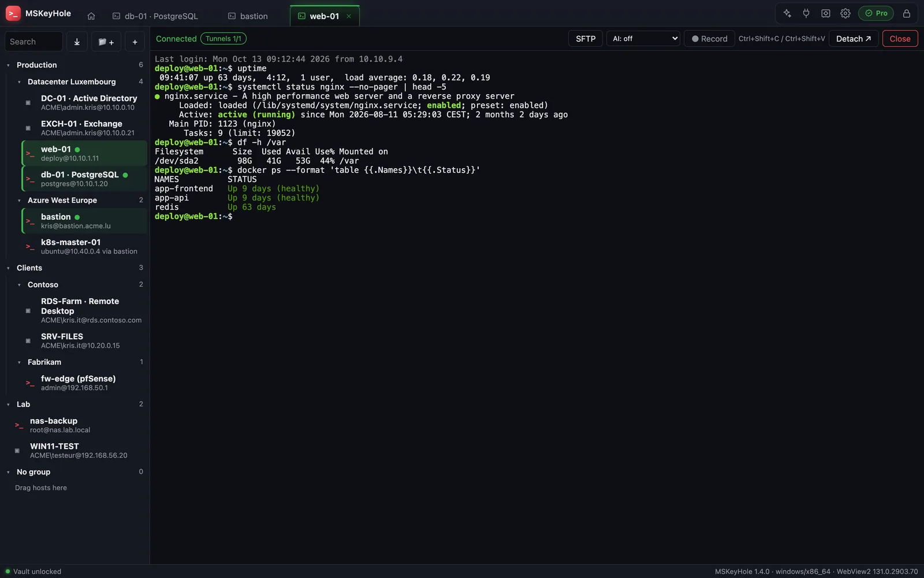The height and width of the screenshot is (578, 924).
Task: Click the Production group count 6
Action: click(x=141, y=65)
